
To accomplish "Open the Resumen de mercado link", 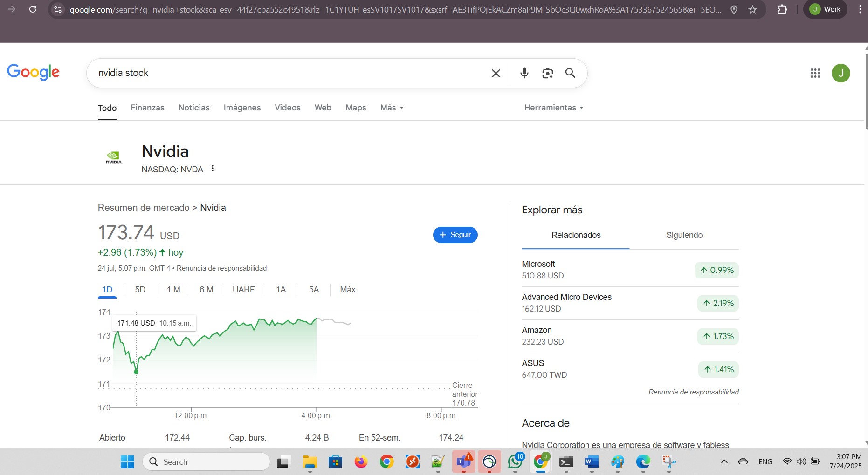I will point(144,208).
